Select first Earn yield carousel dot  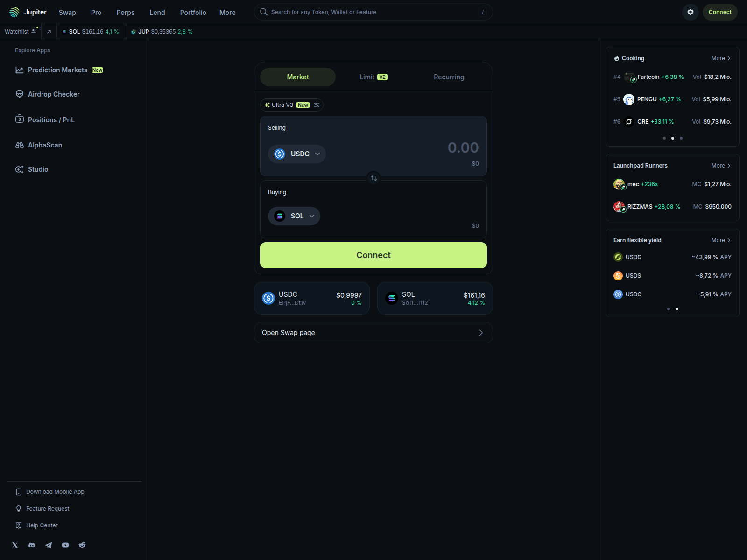(669, 309)
